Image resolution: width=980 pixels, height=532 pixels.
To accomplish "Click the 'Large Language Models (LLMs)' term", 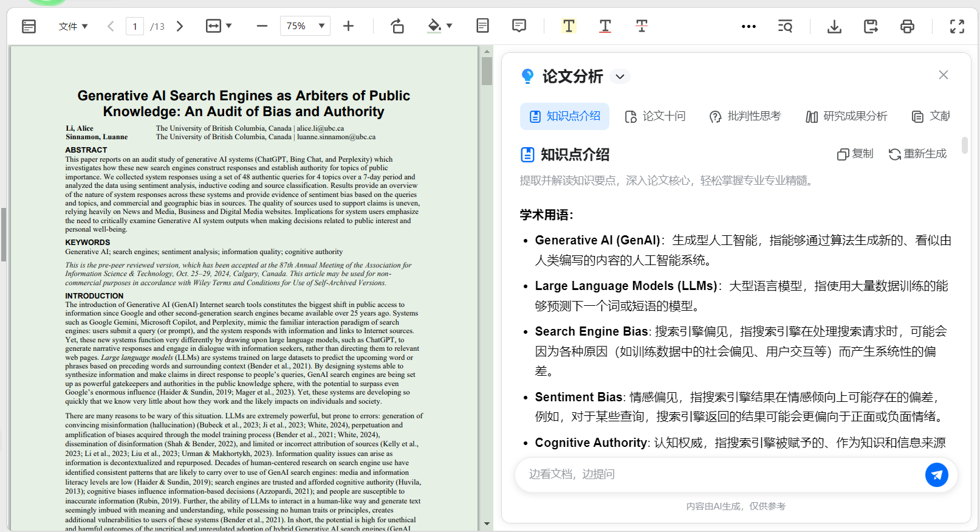I will click(626, 286).
